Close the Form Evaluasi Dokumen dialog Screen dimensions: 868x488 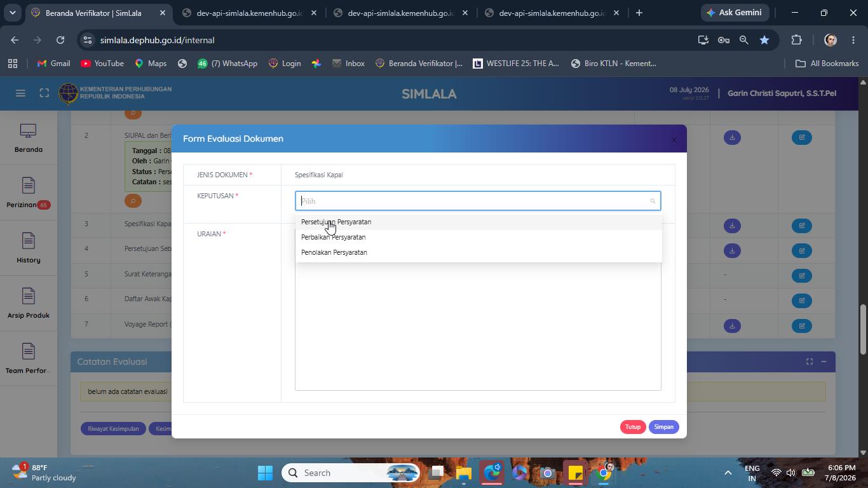(674, 139)
